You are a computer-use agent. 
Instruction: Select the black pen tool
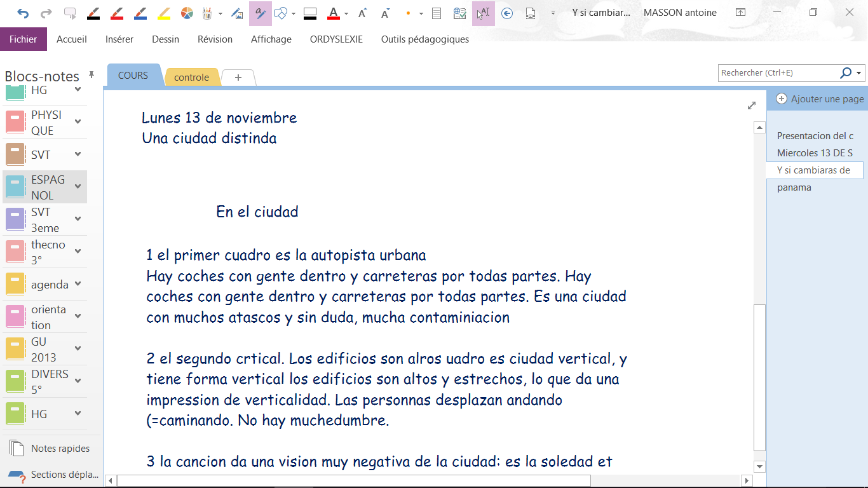(x=93, y=13)
